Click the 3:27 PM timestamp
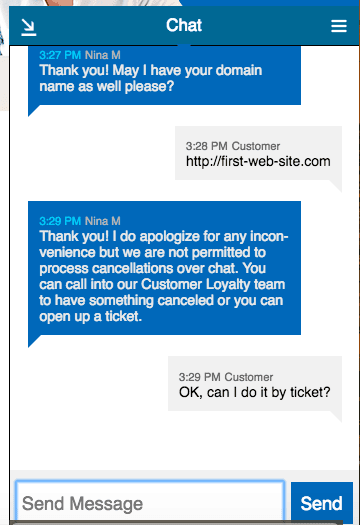Image resolution: width=360 pixels, height=525 pixels. click(x=60, y=55)
